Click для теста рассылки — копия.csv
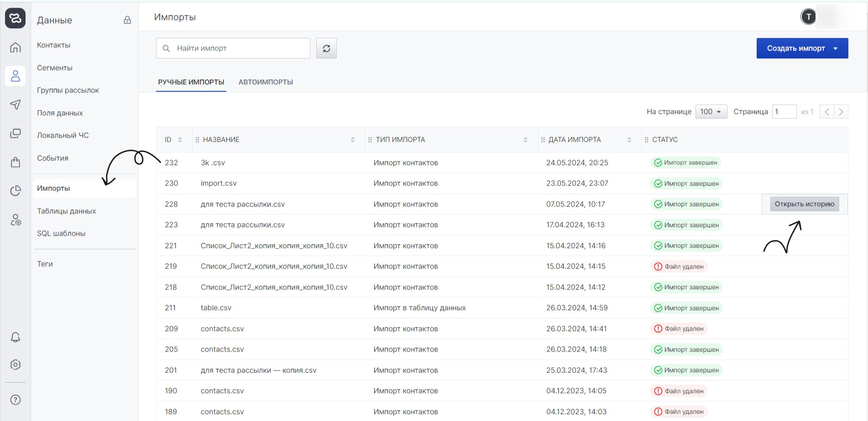 tap(258, 370)
